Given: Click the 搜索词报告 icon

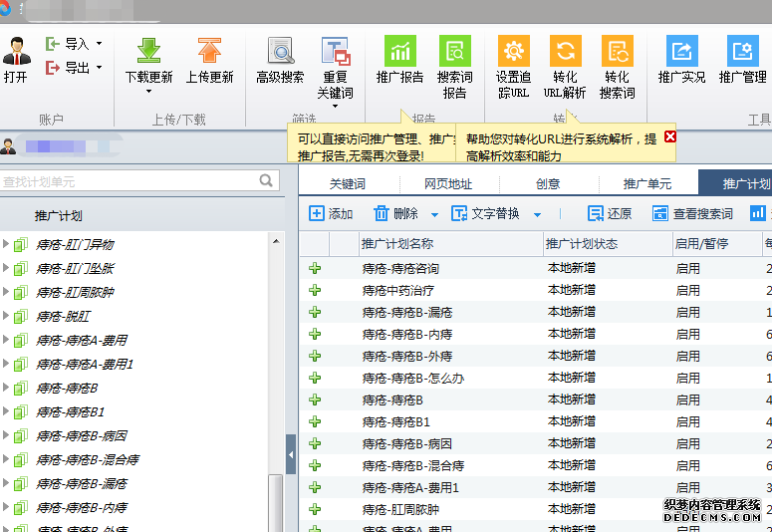Looking at the screenshot, I should click(x=454, y=52).
